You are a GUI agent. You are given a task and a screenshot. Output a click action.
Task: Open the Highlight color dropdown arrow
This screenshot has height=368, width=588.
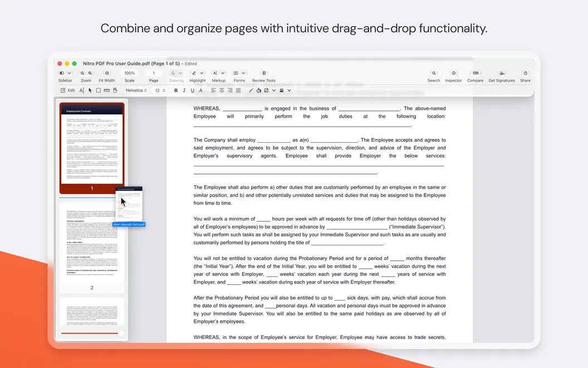coord(202,73)
